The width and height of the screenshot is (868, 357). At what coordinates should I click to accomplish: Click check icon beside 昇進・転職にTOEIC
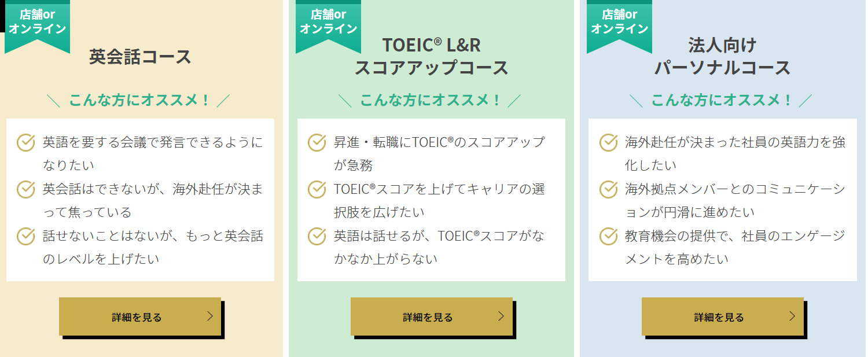(x=317, y=142)
